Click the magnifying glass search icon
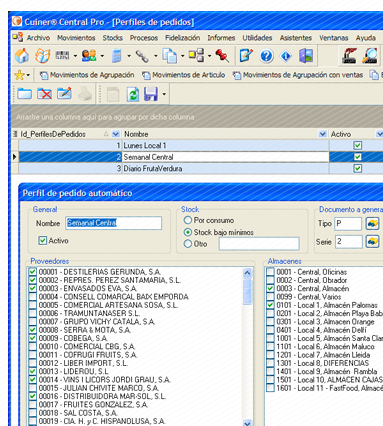The height and width of the screenshot is (426, 383). pos(370,56)
